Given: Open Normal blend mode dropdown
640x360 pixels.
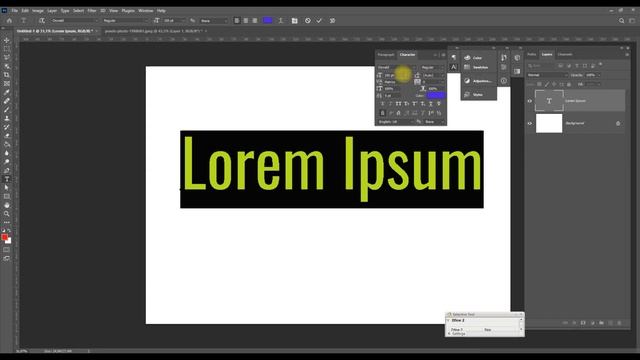Looking at the screenshot, I should 547,75.
